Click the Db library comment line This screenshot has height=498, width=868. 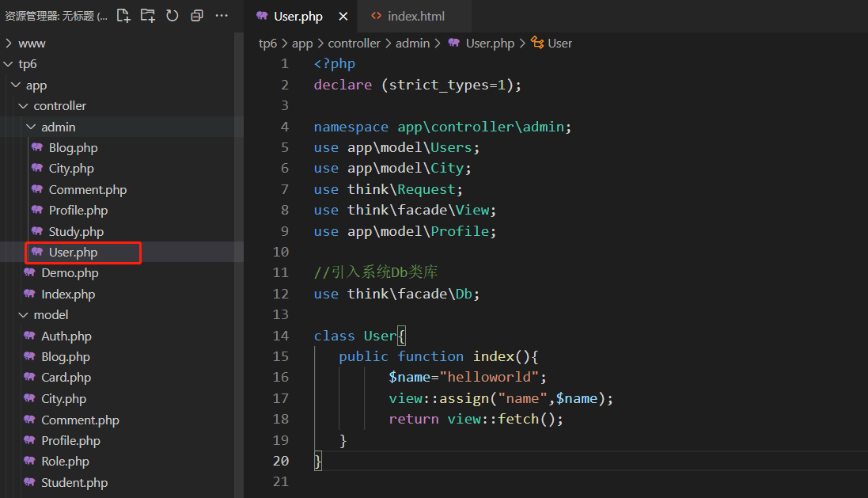376,272
